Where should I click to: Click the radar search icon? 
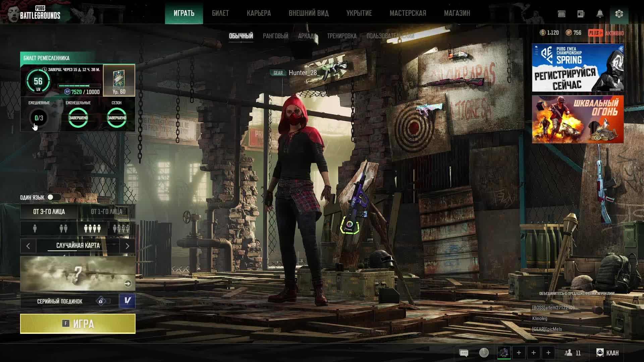coord(484,353)
